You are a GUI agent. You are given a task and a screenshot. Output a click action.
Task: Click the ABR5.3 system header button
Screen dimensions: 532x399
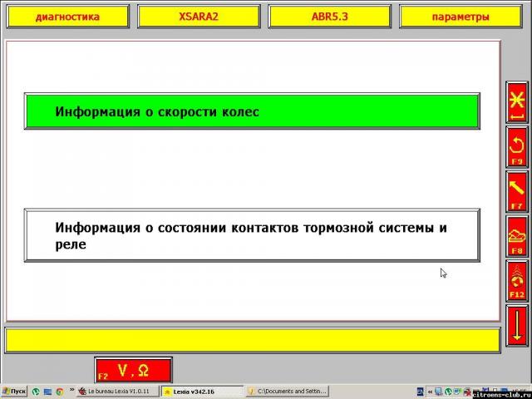(x=330, y=17)
